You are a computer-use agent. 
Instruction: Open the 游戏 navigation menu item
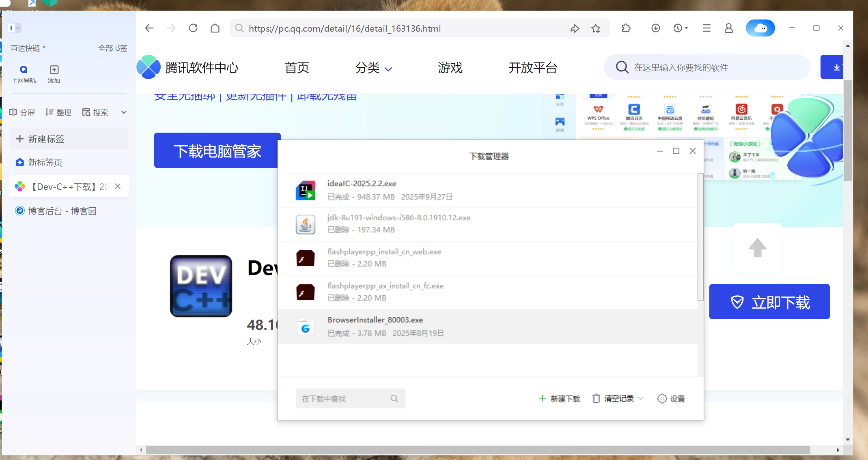click(x=450, y=68)
